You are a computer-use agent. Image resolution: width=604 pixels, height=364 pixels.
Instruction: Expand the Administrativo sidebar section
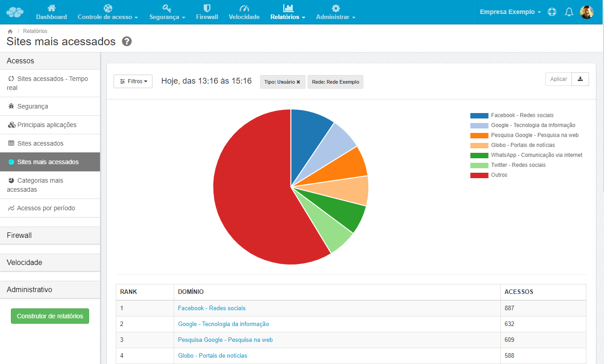pos(50,290)
